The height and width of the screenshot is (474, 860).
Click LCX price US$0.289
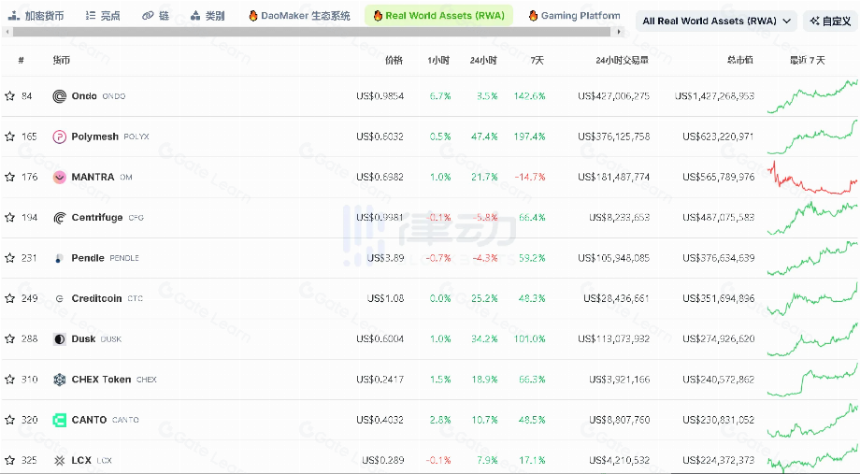(x=383, y=461)
